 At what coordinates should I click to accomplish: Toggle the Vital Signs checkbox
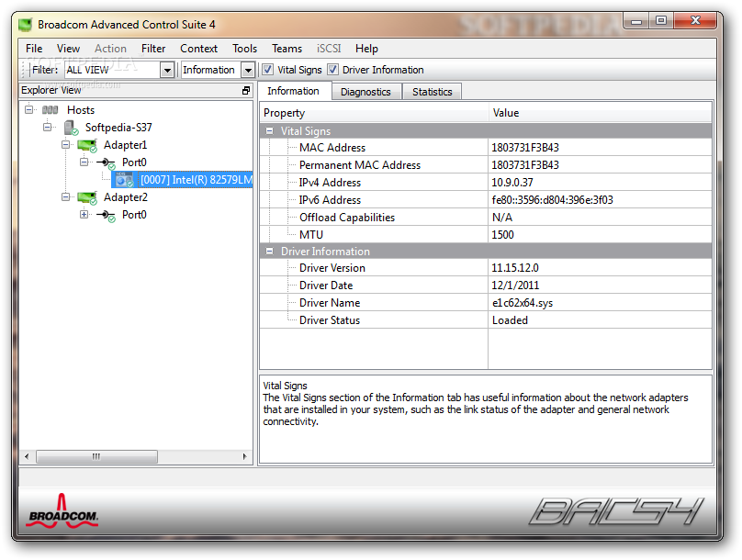pos(267,70)
